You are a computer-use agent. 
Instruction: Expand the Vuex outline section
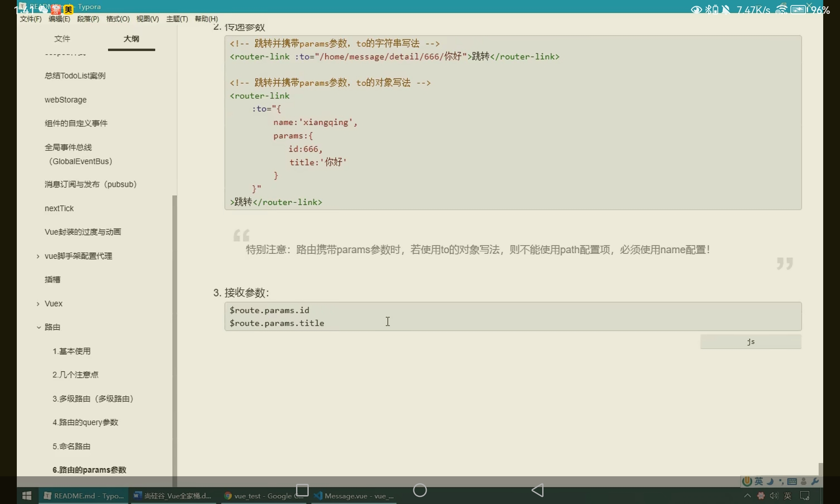click(38, 304)
